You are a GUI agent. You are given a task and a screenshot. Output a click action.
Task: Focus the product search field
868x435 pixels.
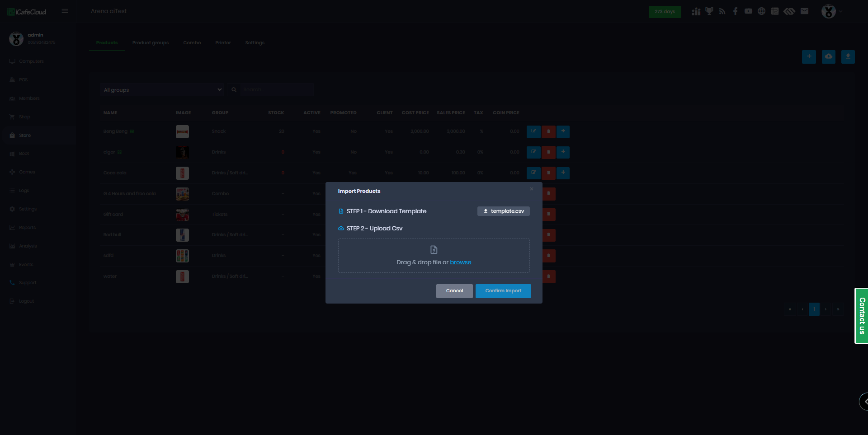pos(277,90)
